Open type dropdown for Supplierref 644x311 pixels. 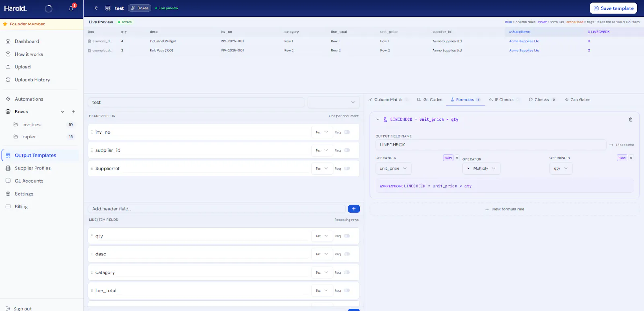pos(322,169)
